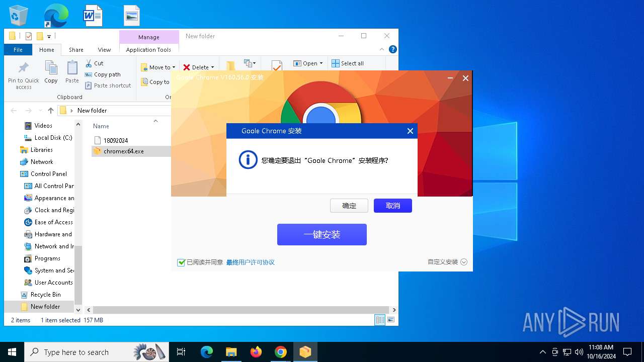Screen dimensions: 644x362
Task: Select Recycle Bin in navigation pane
Action: (x=45, y=295)
